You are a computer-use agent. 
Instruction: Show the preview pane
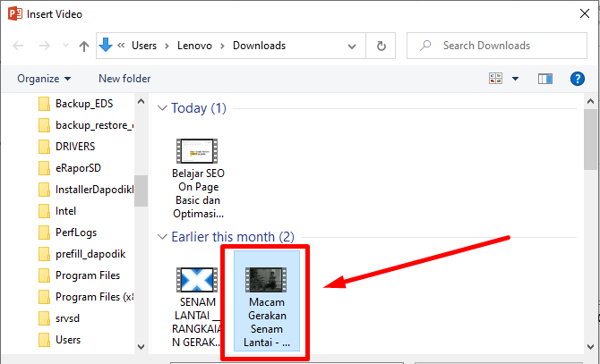(x=544, y=79)
